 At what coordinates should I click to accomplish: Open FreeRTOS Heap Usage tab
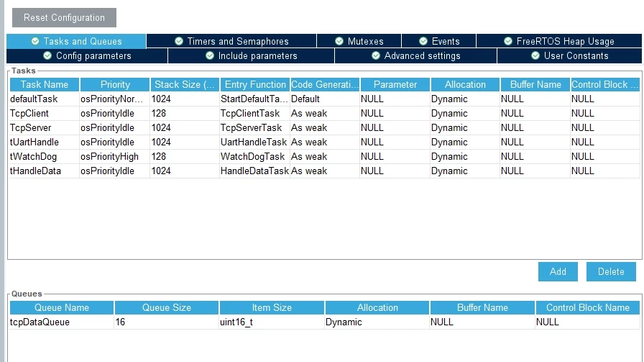[559, 41]
